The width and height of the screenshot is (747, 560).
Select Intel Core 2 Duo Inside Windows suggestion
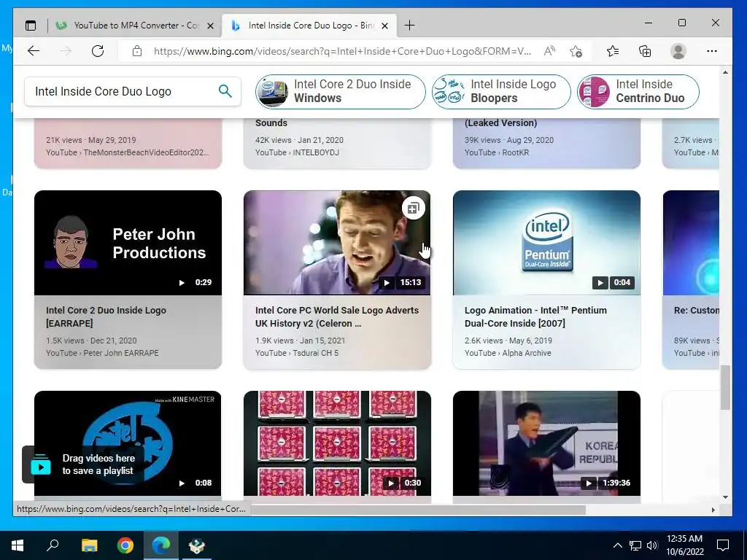click(x=340, y=91)
